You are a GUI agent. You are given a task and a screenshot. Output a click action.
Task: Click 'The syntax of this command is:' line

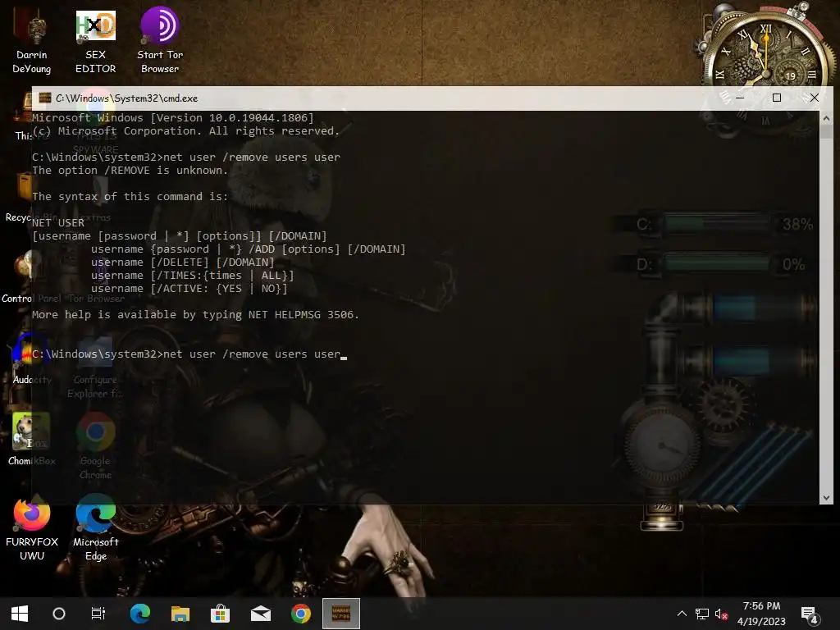click(x=130, y=197)
